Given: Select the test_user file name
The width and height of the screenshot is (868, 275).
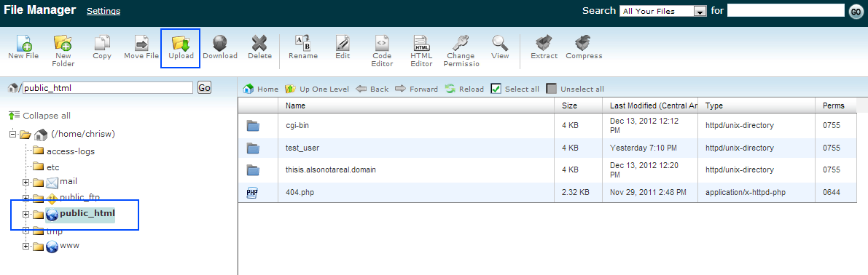Looking at the screenshot, I should (x=302, y=148).
